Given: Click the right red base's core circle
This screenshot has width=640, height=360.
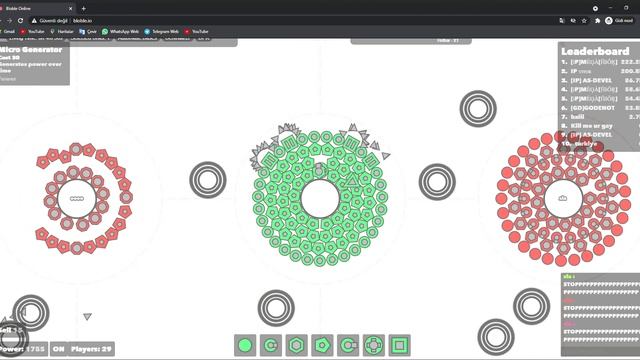Looking at the screenshot, I should (x=563, y=198).
